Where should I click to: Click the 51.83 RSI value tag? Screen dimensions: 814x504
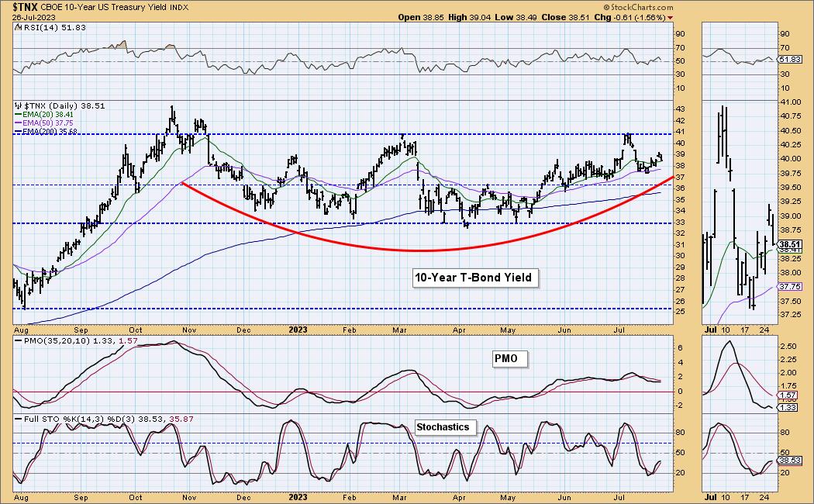point(789,60)
